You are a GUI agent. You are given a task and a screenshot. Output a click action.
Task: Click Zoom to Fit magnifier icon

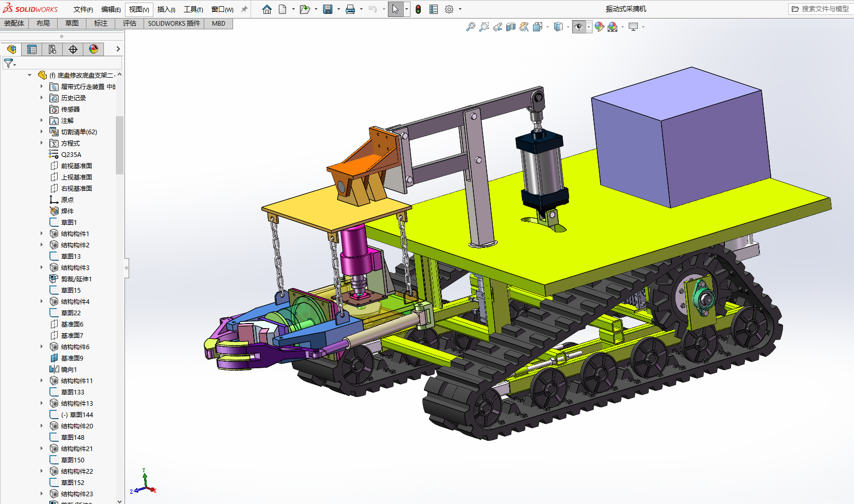click(x=471, y=27)
